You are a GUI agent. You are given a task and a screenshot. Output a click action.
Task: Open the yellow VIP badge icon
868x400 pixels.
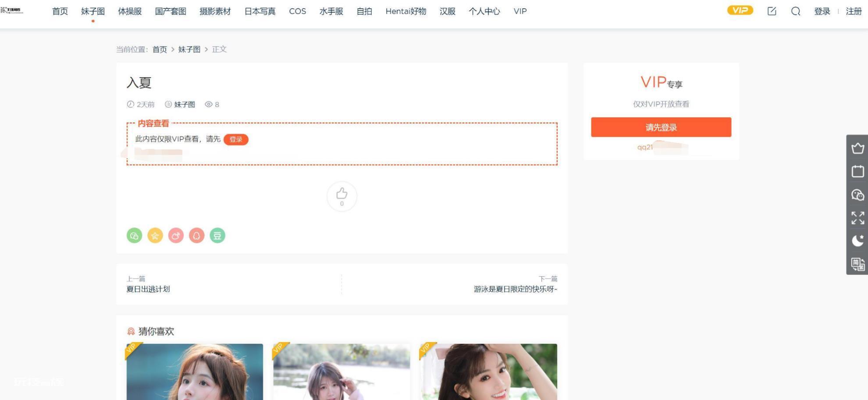click(x=740, y=11)
